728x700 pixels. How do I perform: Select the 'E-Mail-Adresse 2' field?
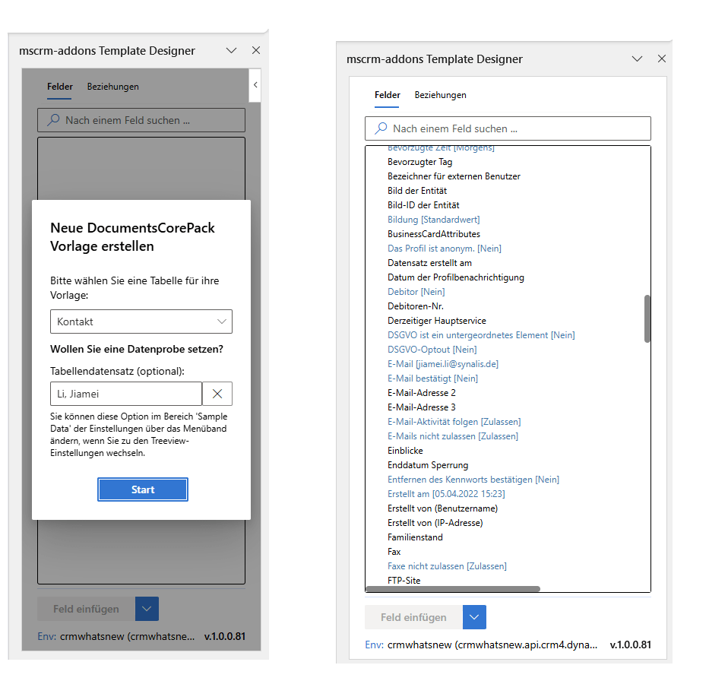422,393
